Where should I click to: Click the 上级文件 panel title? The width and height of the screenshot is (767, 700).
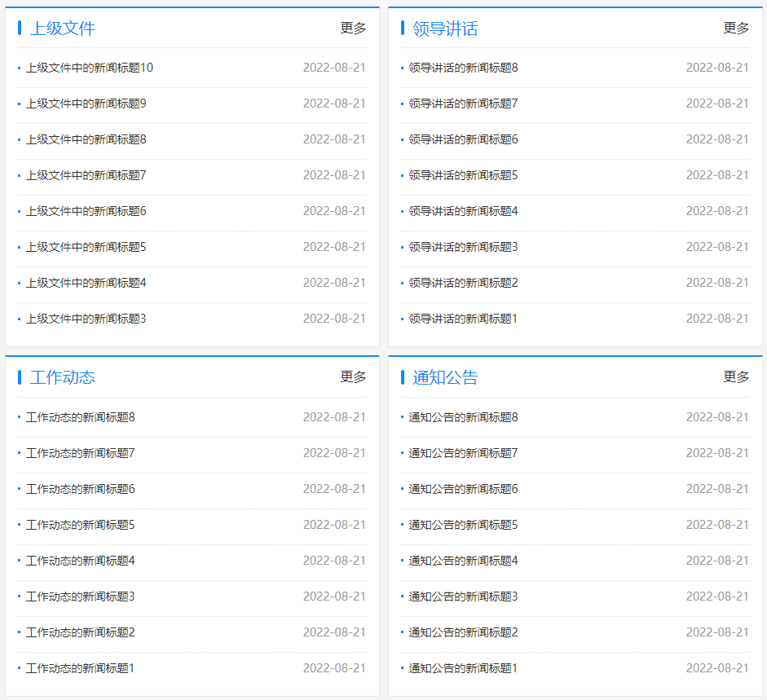pyautogui.click(x=64, y=27)
